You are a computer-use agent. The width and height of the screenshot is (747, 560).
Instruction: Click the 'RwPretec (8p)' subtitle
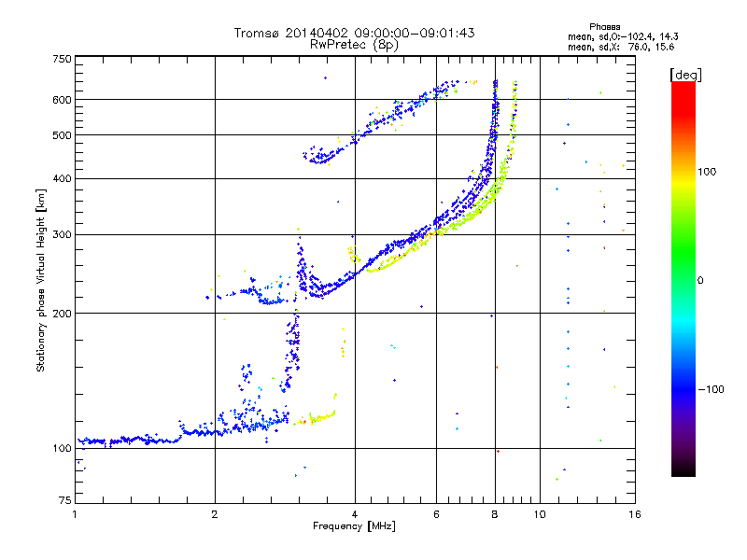(354, 45)
